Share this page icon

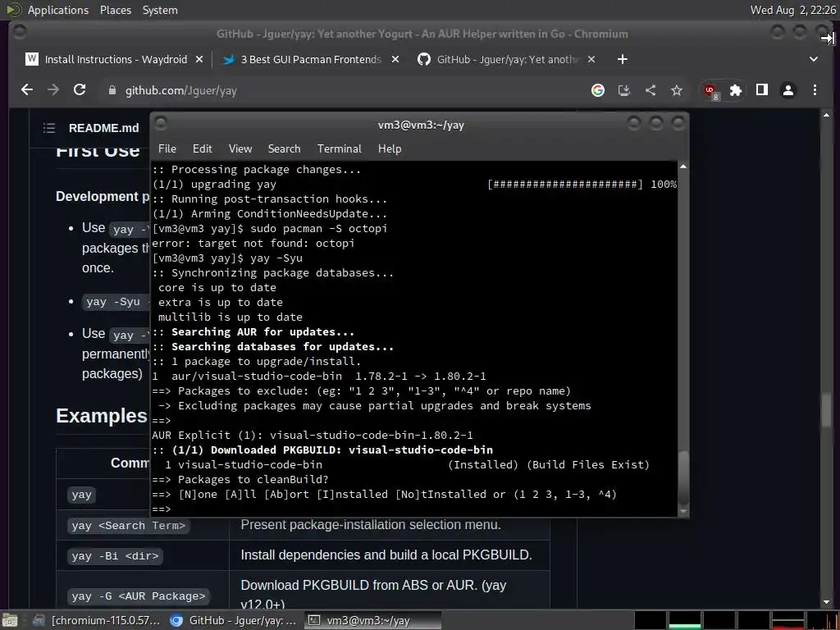pyautogui.click(x=651, y=90)
